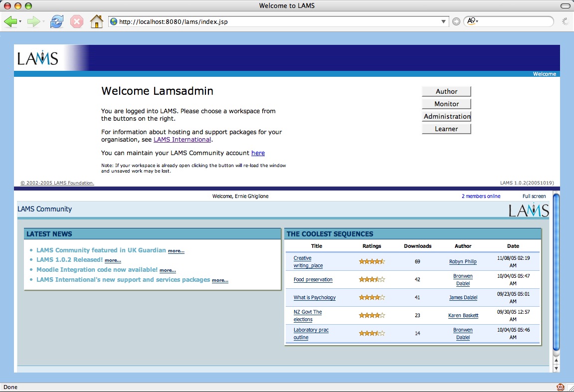Click the community frame vertical scrollbar
The width and height of the screenshot is (574, 392).
click(x=557, y=274)
